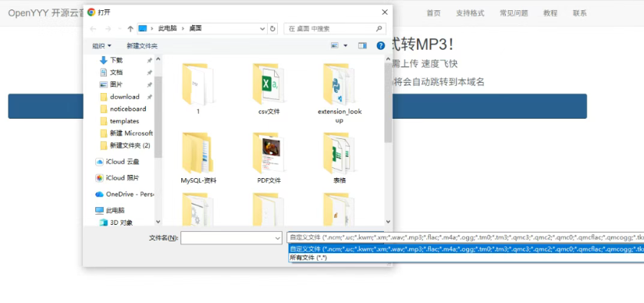Click file list vertical scrollbar thumb
Viewport: 644px width, 303px height.
tap(388, 103)
